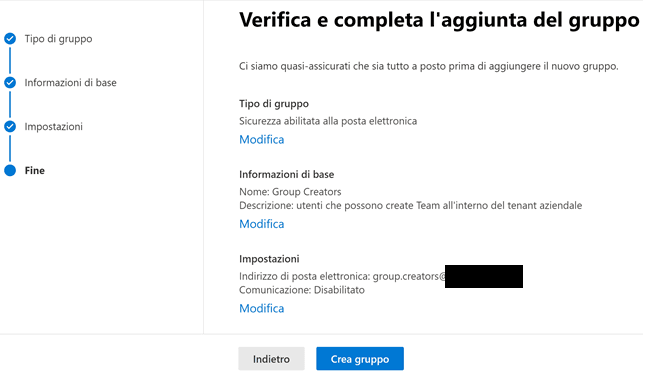Screen dimensions: 648x379
Task: Click the group.creators email address text
Action: (409, 276)
